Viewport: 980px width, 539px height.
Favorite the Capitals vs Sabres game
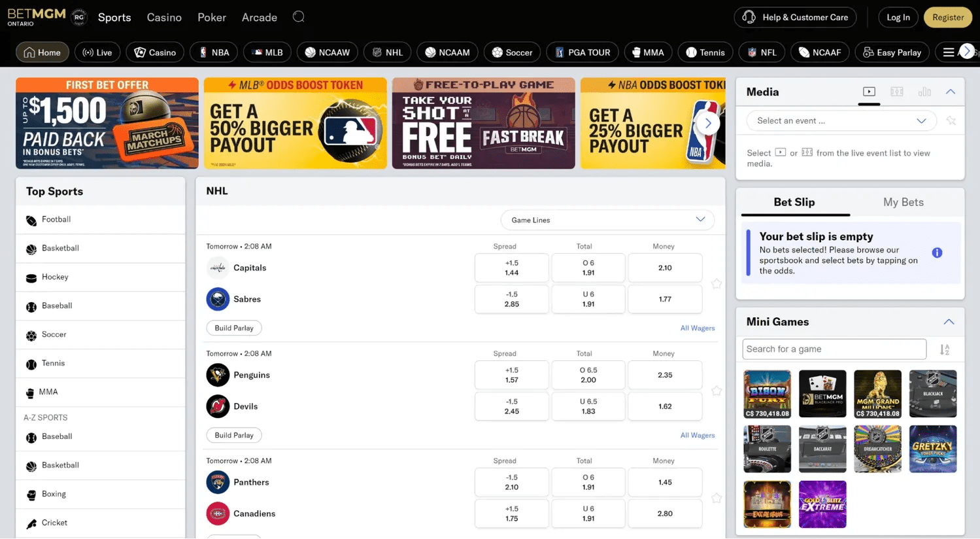[717, 284]
